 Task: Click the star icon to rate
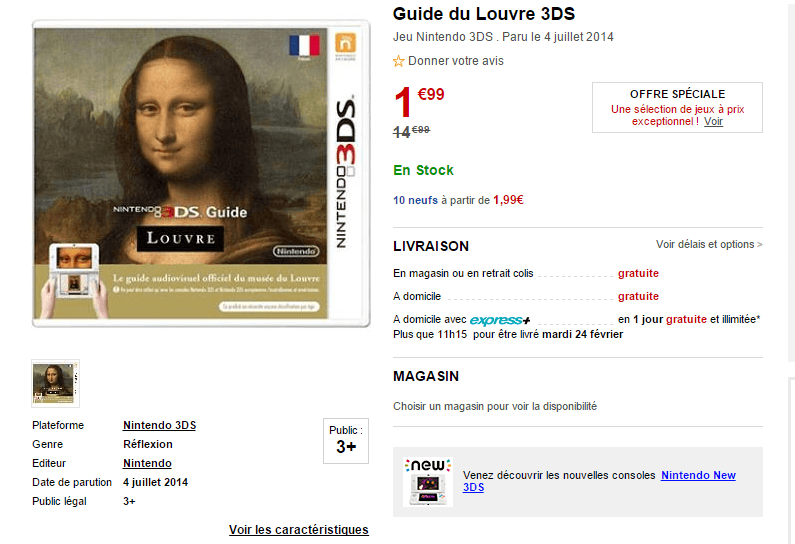pos(399,61)
